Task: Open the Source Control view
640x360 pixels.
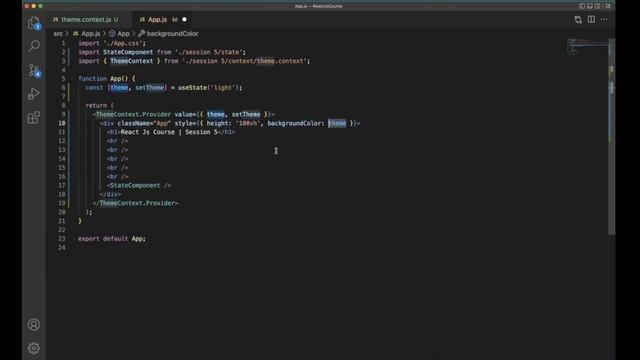Action: coord(34,70)
